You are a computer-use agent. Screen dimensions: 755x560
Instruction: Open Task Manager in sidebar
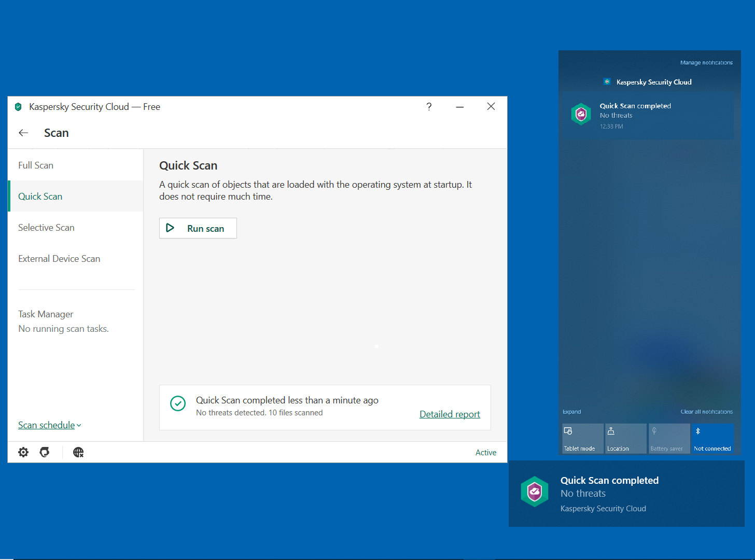[46, 314]
